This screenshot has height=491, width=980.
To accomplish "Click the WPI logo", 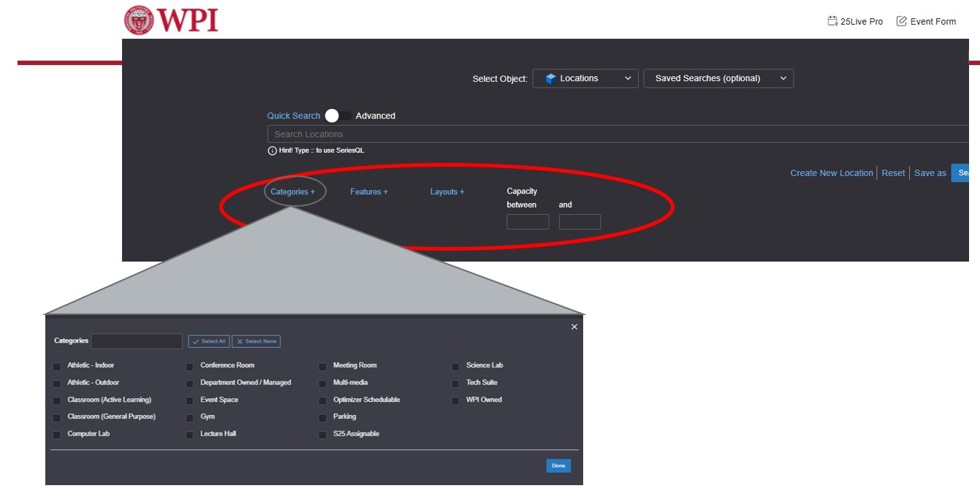I will [x=171, y=20].
